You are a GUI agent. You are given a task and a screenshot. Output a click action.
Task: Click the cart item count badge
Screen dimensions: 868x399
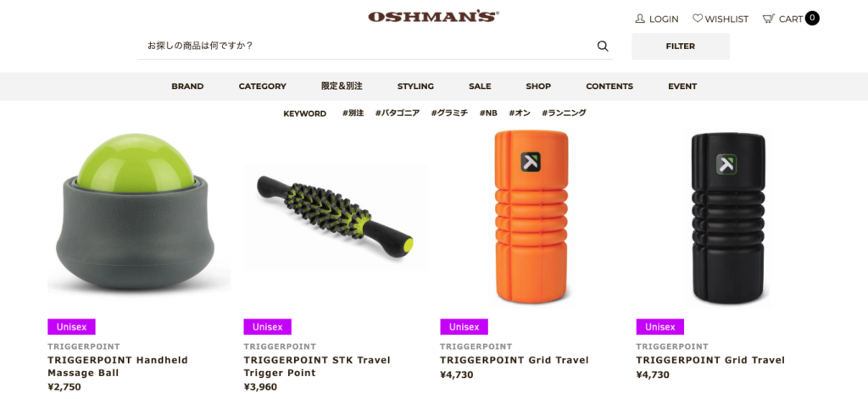[x=812, y=19]
